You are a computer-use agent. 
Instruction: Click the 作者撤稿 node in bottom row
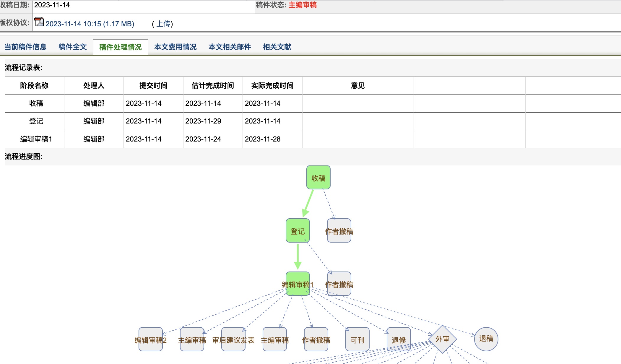pos(316,339)
